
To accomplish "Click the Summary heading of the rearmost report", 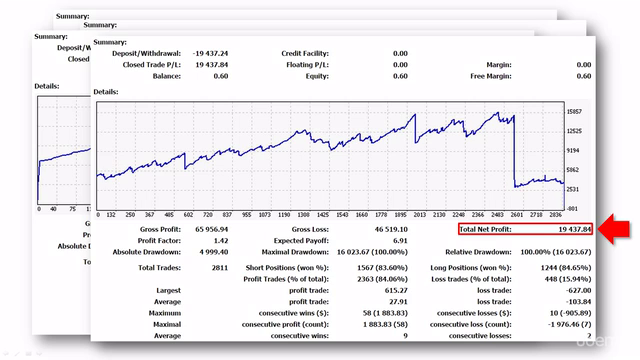I will 72,16.
